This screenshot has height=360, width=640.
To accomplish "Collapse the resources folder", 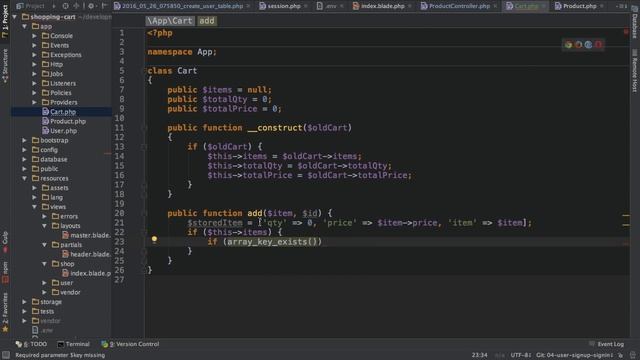I will (x=24, y=178).
